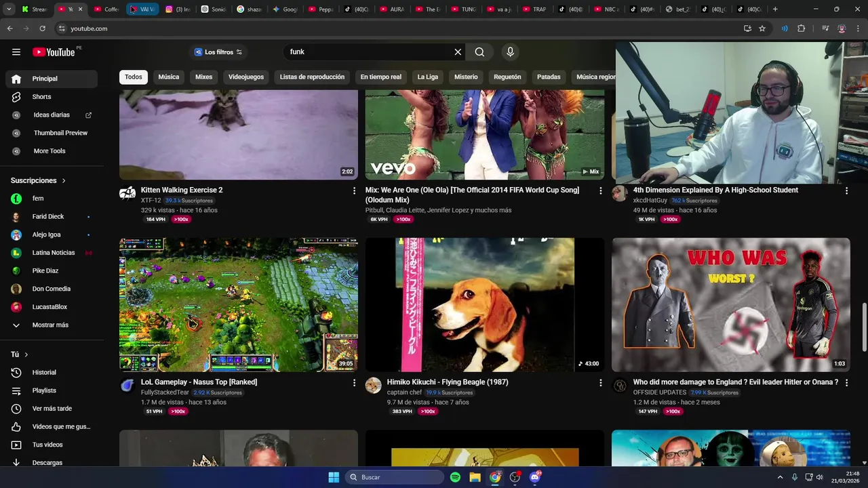Clear the search box with the X icon

458,52
